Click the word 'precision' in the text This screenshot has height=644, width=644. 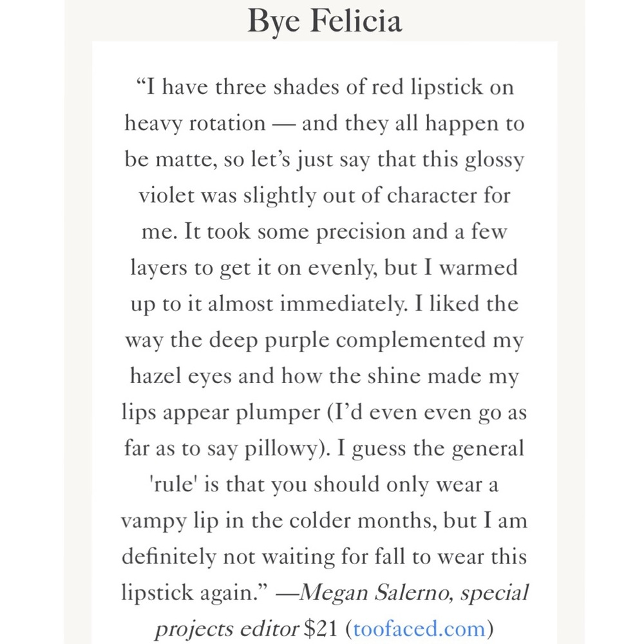tap(361, 232)
